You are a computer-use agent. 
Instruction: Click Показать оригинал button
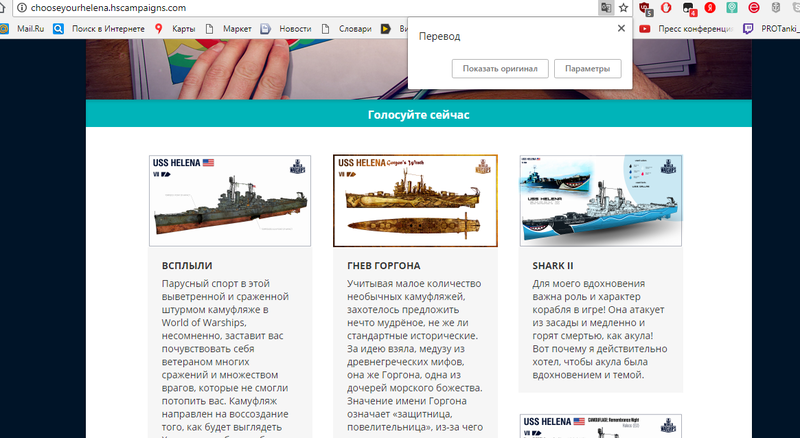click(500, 68)
